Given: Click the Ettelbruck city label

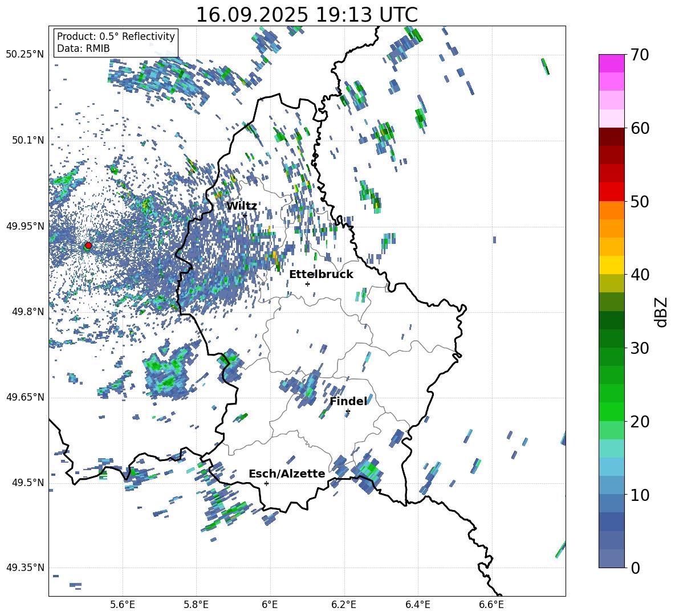Looking at the screenshot, I should (321, 275).
